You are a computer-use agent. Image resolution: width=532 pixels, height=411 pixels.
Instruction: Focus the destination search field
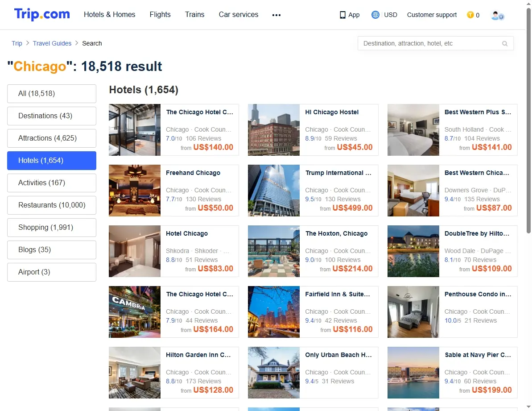point(436,43)
